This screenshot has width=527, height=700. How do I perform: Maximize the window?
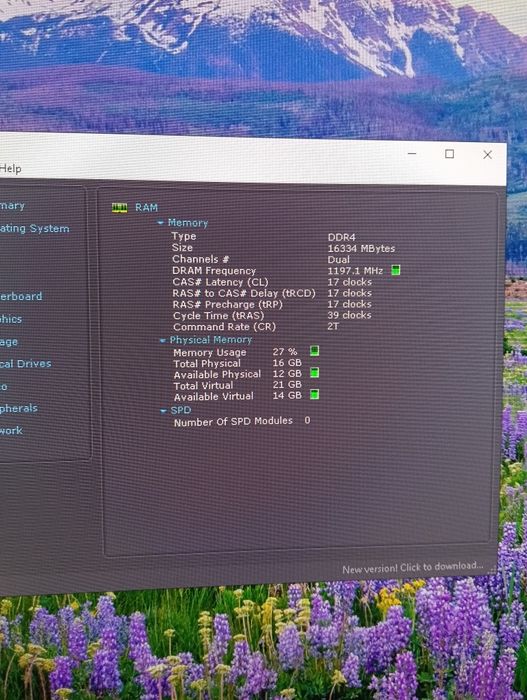[450, 154]
